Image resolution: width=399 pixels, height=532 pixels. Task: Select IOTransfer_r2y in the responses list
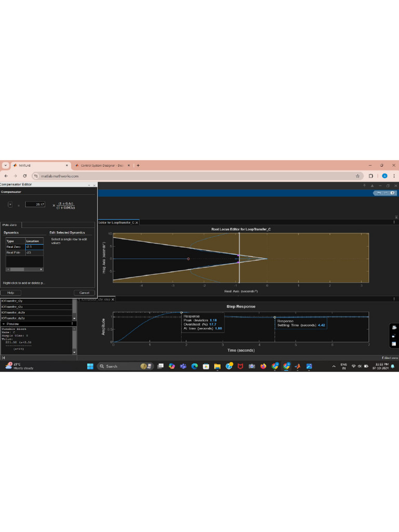click(36, 301)
